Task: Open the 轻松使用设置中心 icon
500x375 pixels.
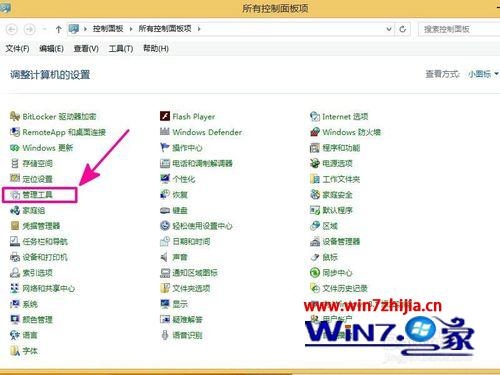Action: point(165,226)
